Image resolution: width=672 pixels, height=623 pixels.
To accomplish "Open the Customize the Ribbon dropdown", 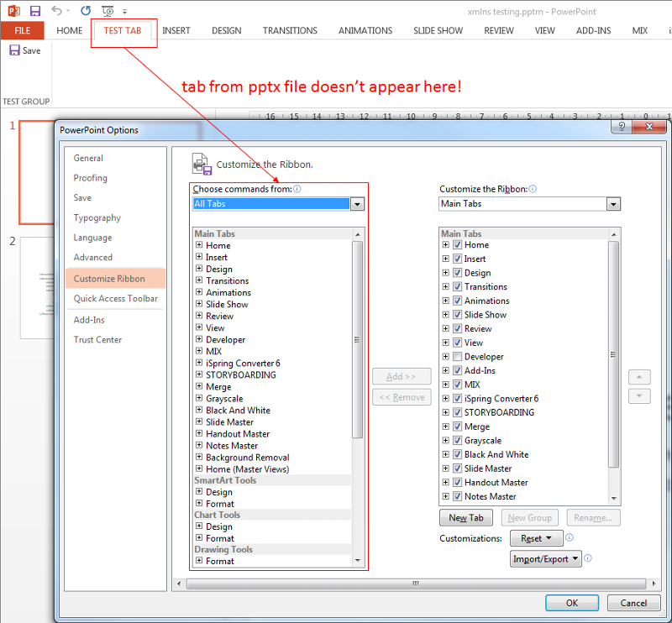I will [613, 204].
